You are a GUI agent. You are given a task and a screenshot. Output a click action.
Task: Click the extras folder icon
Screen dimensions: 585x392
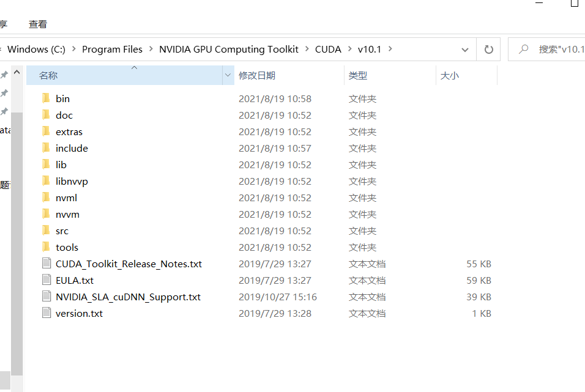(x=46, y=131)
